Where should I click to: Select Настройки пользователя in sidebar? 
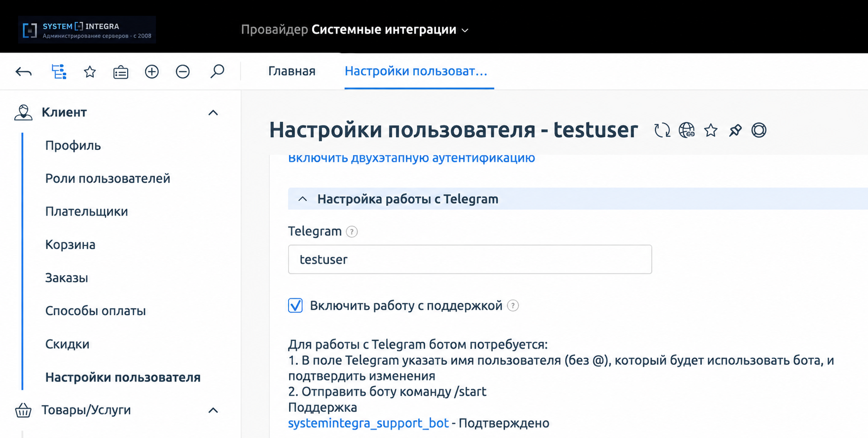click(123, 377)
